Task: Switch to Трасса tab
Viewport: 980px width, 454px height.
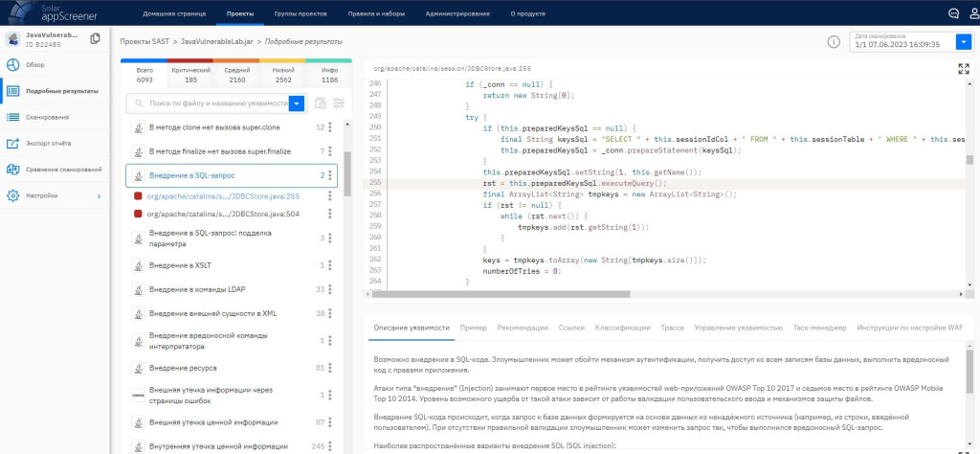Action: [x=672, y=328]
